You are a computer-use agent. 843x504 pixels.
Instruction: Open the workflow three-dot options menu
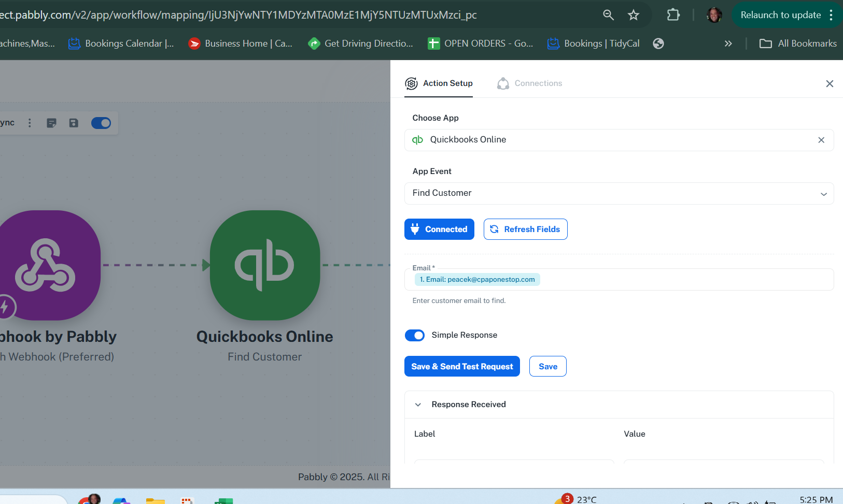click(x=30, y=123)
